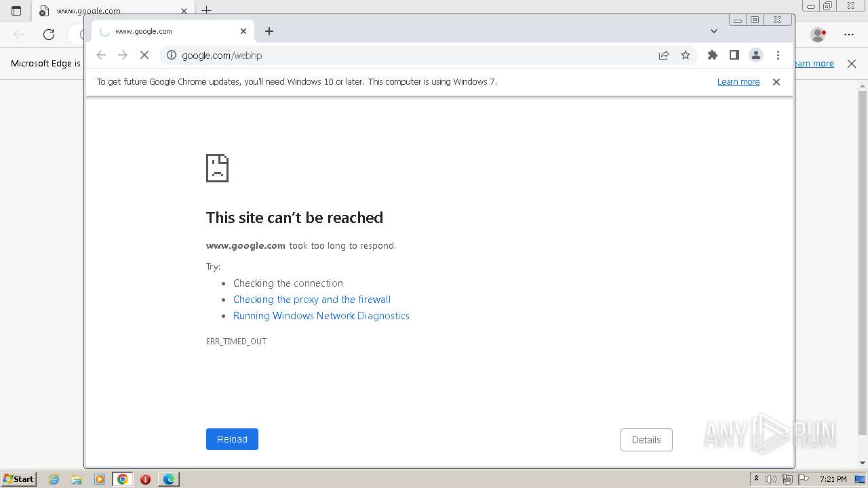Open volume control in system tray
This screenshot has width=868, height=488.
coord(771,479)
